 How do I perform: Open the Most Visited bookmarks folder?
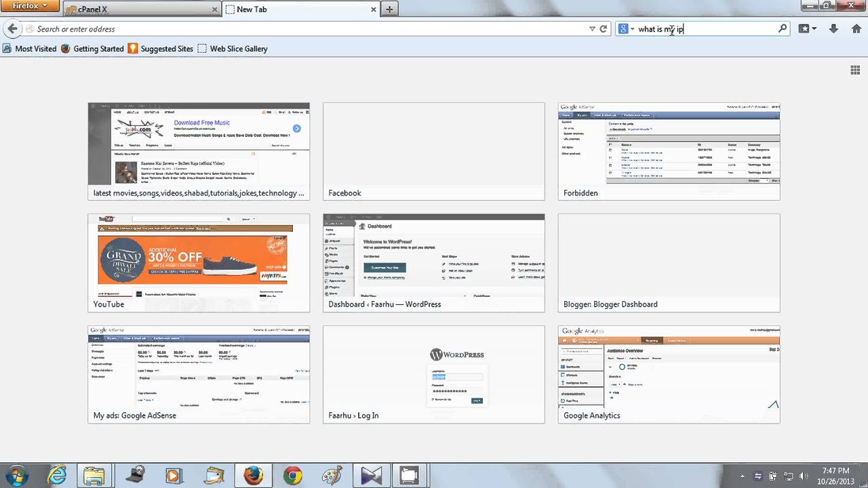(x=29, y=49)
